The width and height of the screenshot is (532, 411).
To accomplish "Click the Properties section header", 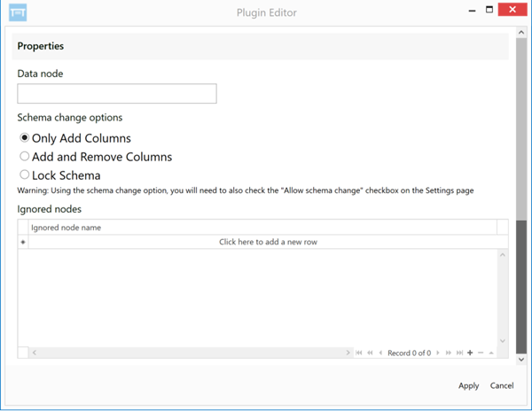I will [x=260, y=46].
